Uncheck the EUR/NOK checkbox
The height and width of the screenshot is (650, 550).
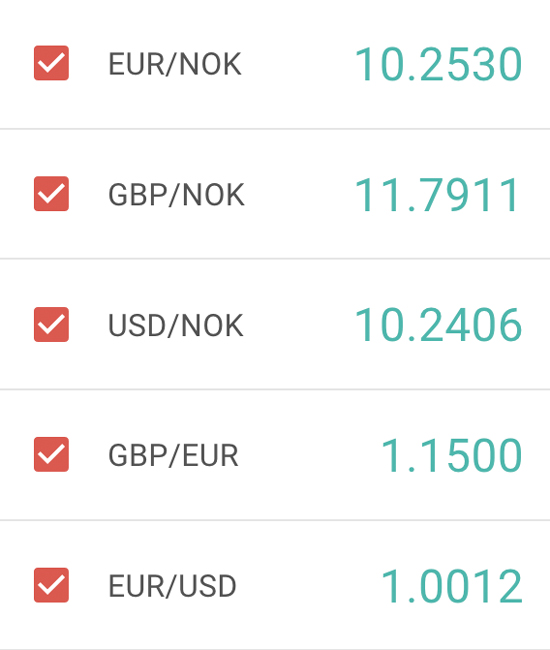pyautogui.click(x=51, y=63)
